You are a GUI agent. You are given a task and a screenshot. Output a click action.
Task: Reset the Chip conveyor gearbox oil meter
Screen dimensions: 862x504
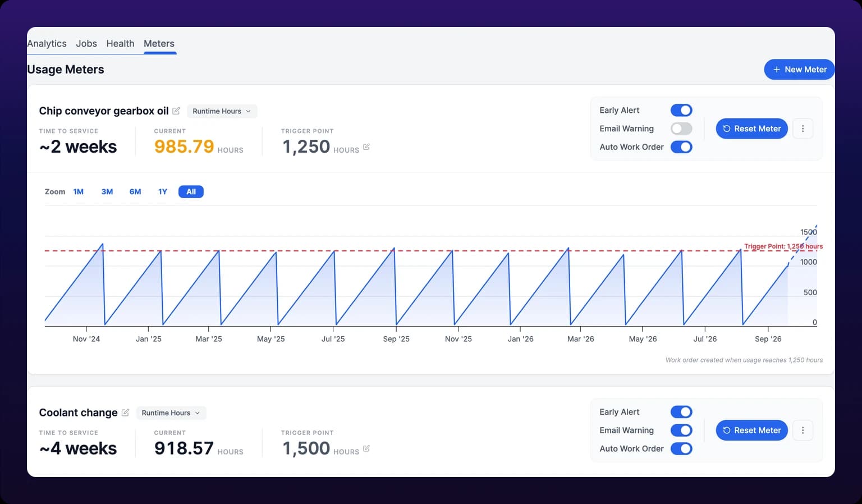pos(752,129)
